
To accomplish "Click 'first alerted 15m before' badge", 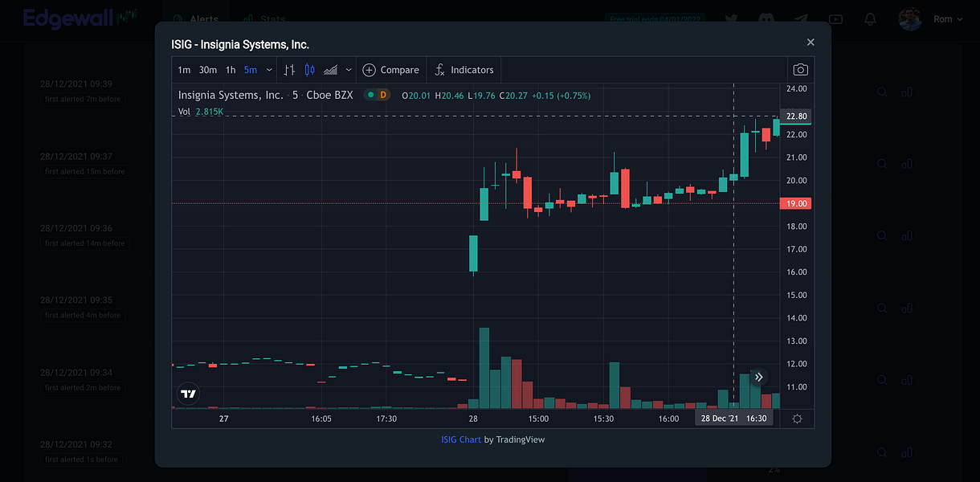I will coord(85,171).
